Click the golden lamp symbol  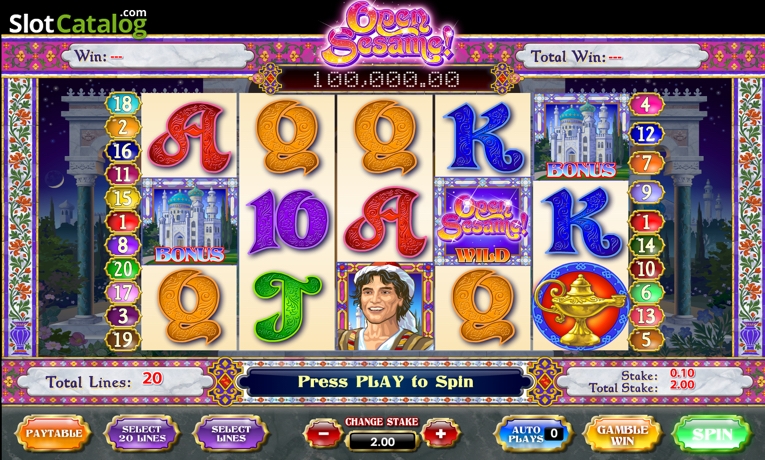point(581,306)
